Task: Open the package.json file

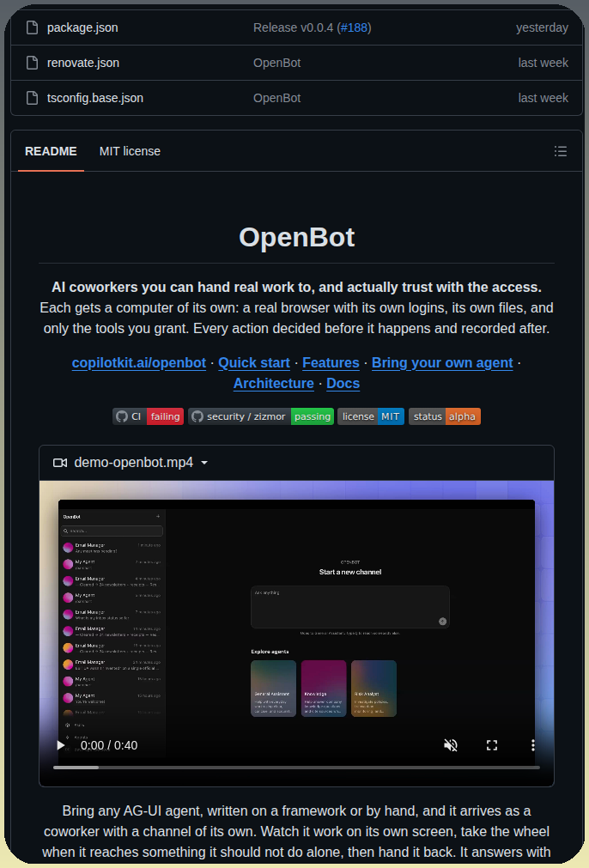Action: click(82, 27)
